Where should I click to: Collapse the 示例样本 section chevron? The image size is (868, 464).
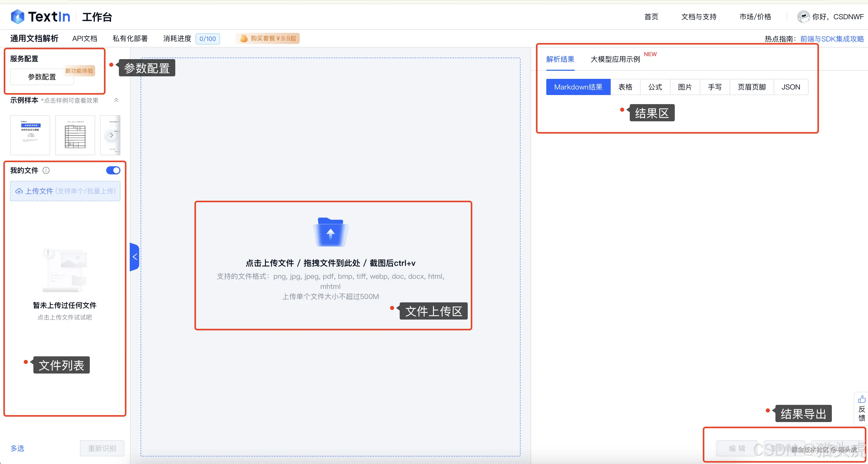pyautogui.click(x=116, y=100)
